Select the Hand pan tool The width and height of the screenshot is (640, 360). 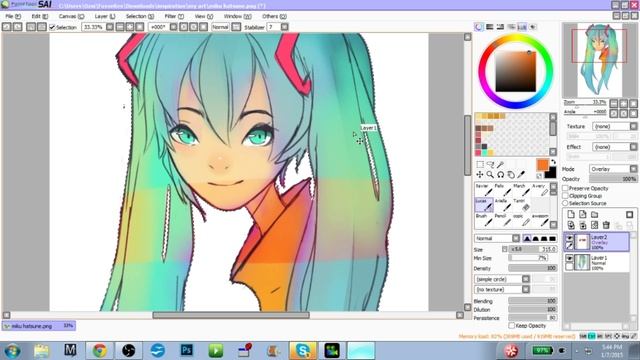tap(511, 175)
